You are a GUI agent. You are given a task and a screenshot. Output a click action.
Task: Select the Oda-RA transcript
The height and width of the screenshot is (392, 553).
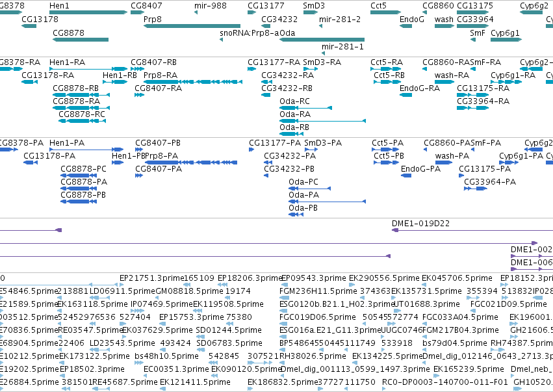(x=323, y=121)
